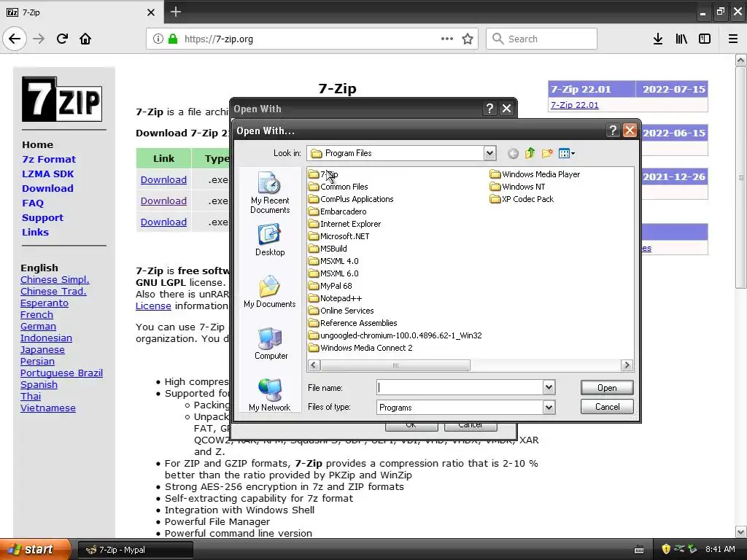Select the Internet Explorer folder
Image resolution: width=747 pixels, height=560 pixels.
click(x=345, y=224)
